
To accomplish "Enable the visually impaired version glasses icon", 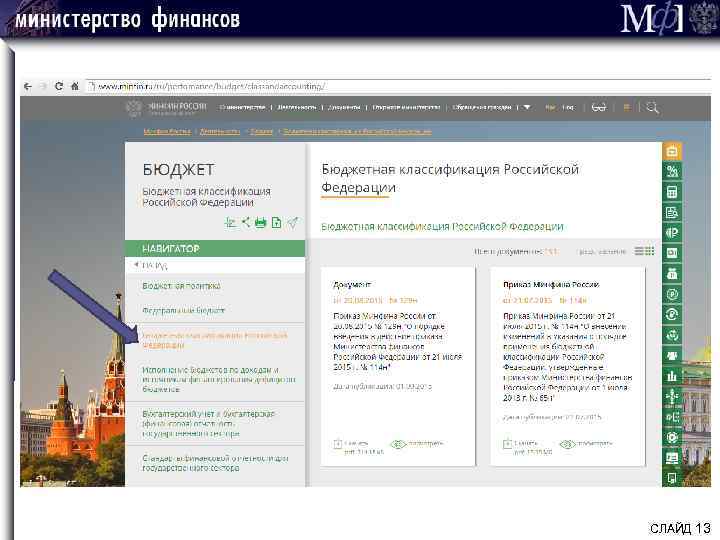I will pyautogui.click(x=599, y=107).
